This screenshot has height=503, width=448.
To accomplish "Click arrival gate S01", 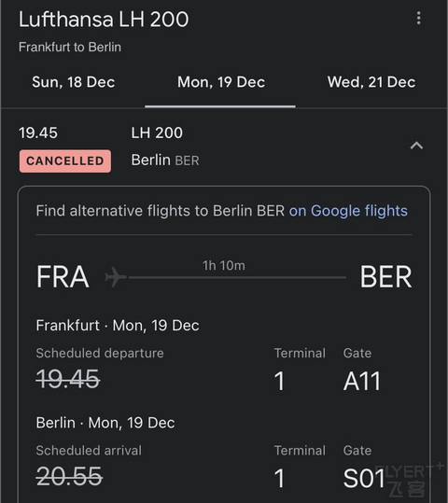I will tap(364, 479).
